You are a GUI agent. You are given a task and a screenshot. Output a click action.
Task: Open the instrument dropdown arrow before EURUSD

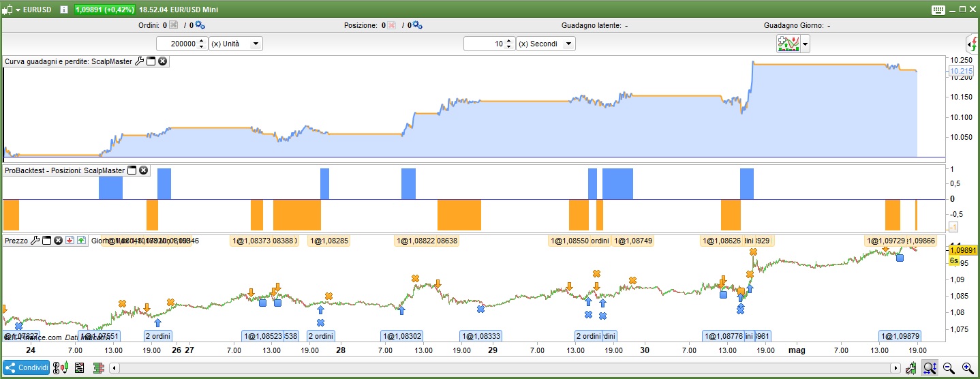tap(18, 10)
